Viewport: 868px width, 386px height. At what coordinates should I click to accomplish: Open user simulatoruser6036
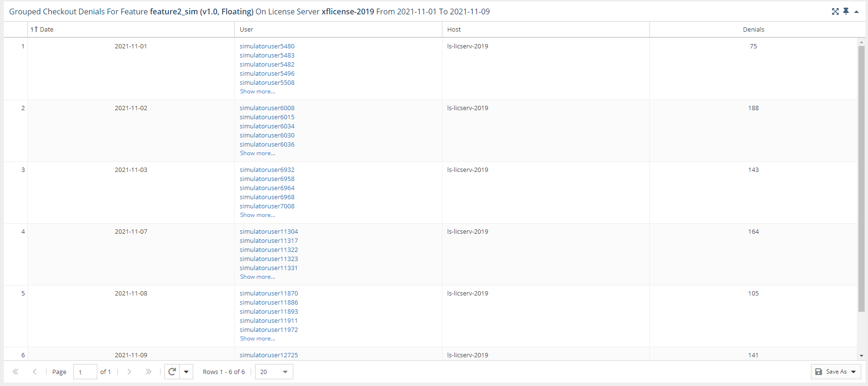coord(267,145)
